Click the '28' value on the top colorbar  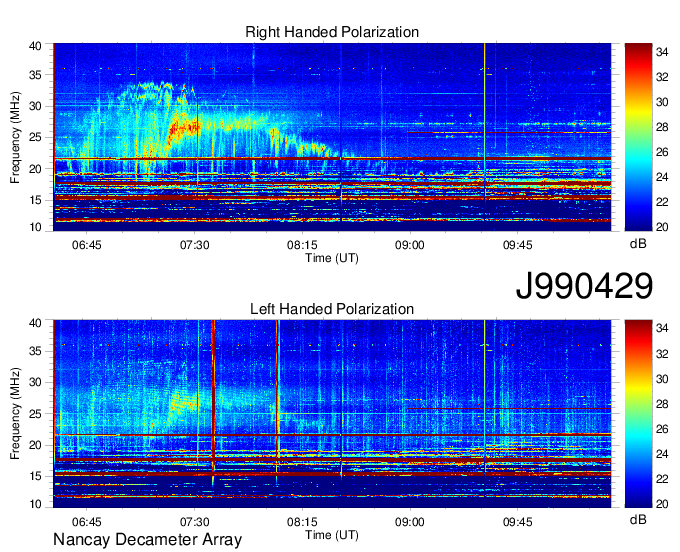click(662, 127)
